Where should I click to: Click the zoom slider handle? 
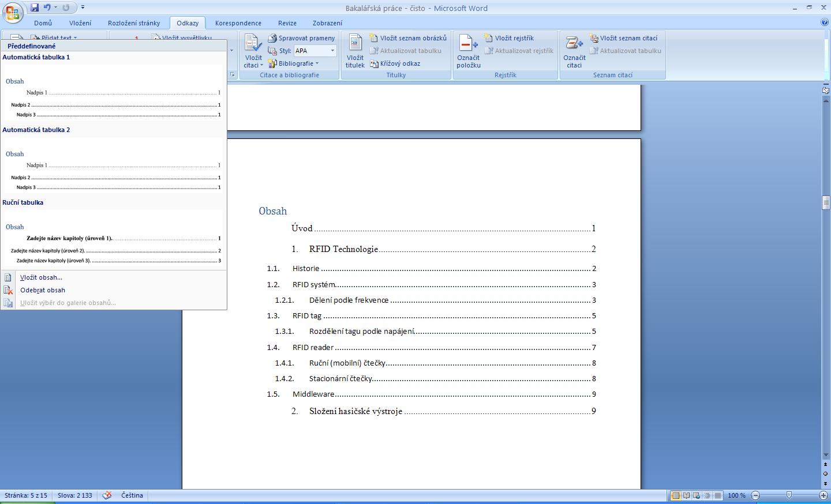click(789, 495)
